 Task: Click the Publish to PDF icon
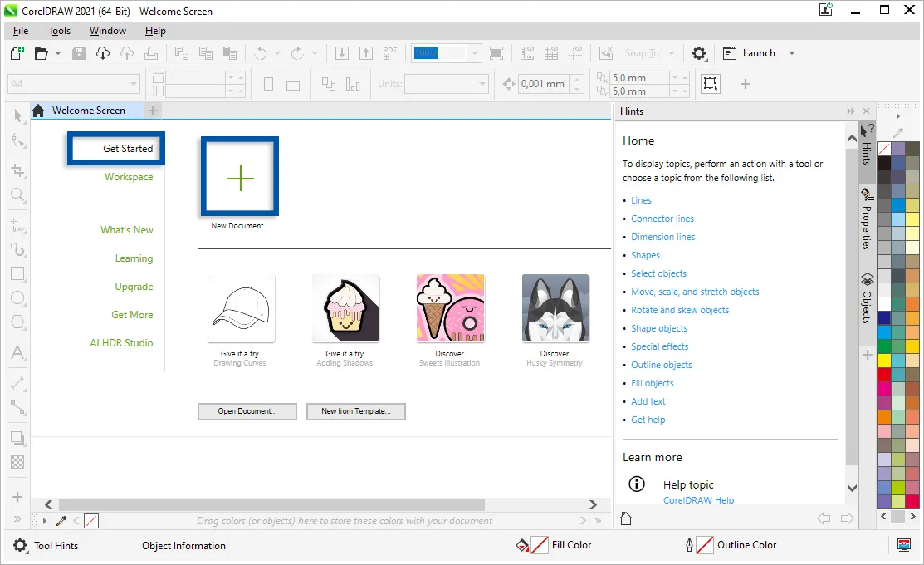coord(389,52)
